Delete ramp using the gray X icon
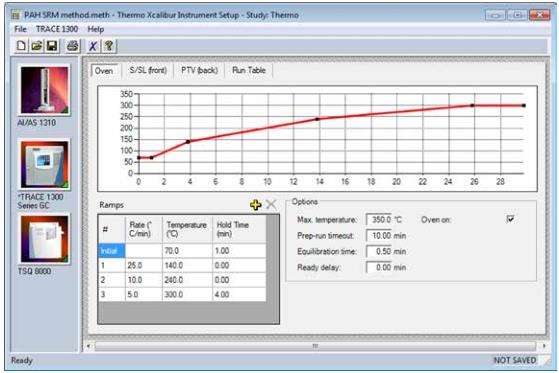This screenshot has height=373, width=559. (271, 205)
